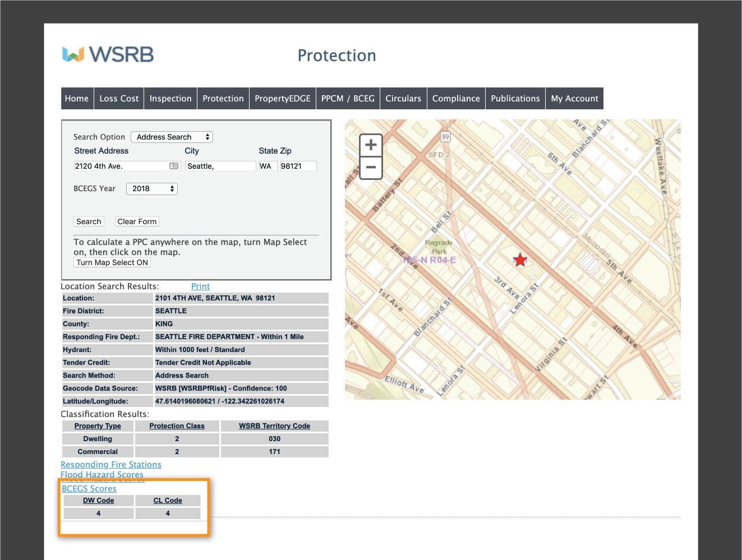Viewport: 742px width, 560px height.
Task: Click the red star location marker
Action: 520,260
